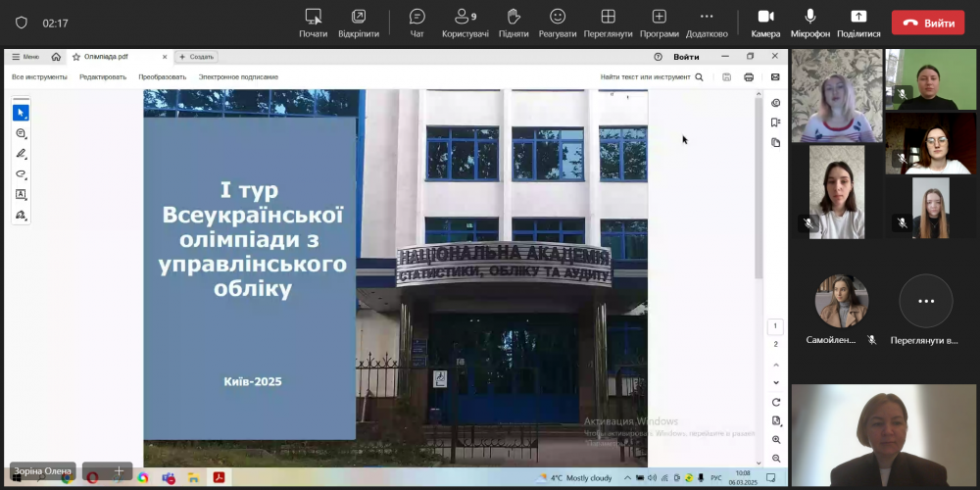Open the Редактировать menu item
980x490 pixels.
(x=103, y=76)
